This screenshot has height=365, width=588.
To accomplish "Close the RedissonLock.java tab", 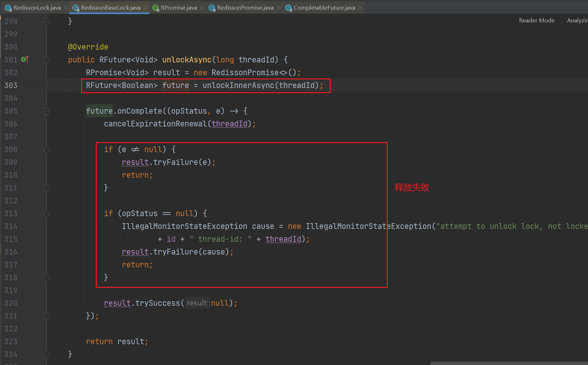I will click(x=66, y=8).
